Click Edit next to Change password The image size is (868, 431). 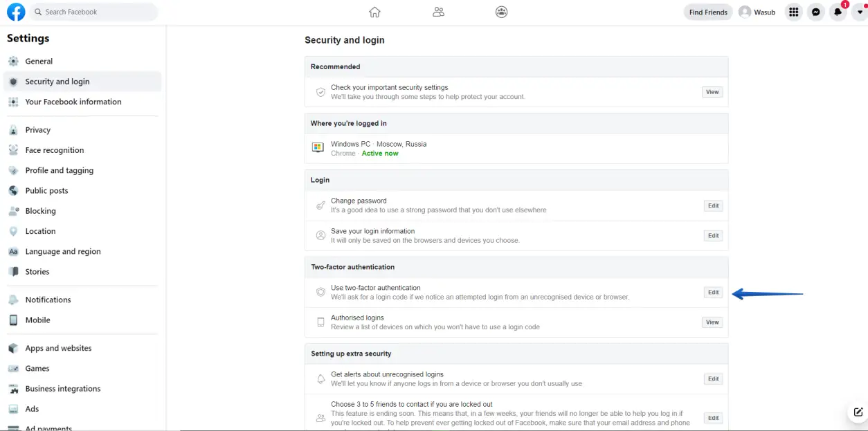(713, 205)
